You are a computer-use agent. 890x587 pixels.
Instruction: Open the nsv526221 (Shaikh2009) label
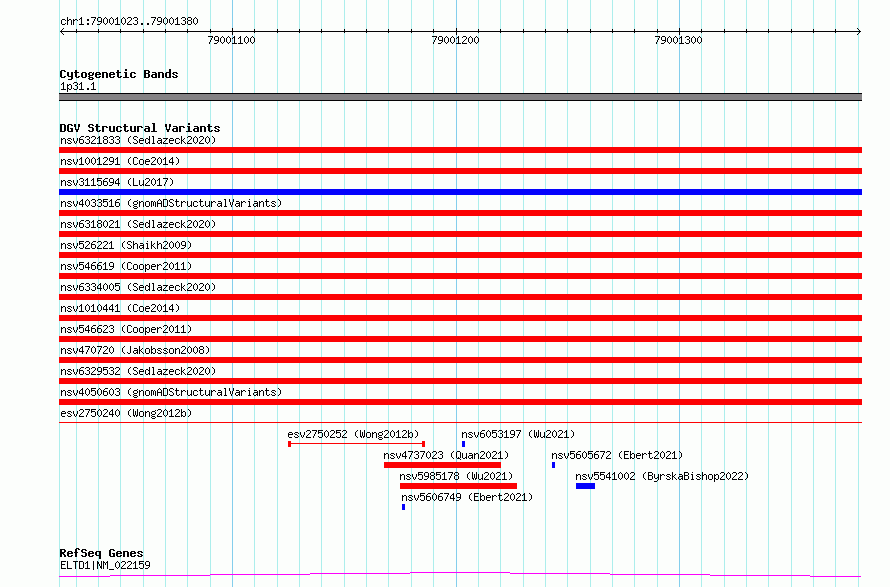click(x=126, y=245)
